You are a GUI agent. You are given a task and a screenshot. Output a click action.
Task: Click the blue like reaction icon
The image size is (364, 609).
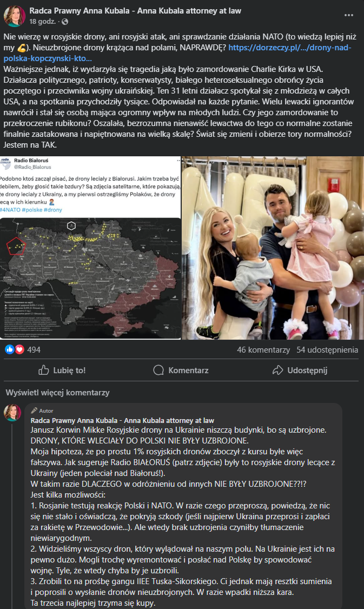tap(9, 349)
